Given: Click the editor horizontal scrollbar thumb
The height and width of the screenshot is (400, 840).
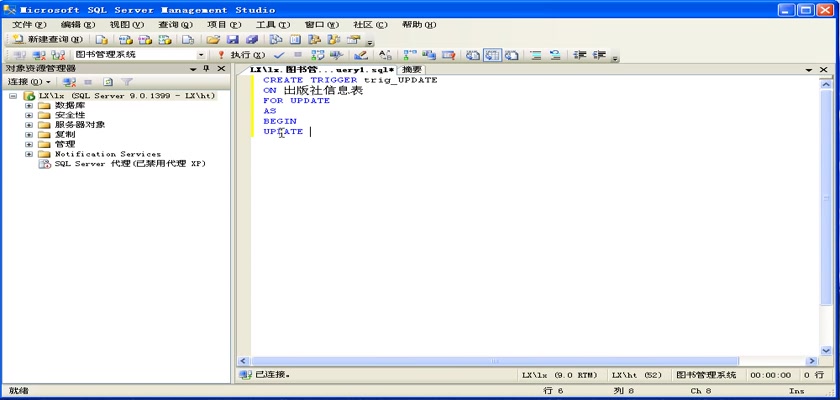Looking at the screenshot, I should 494,361.
